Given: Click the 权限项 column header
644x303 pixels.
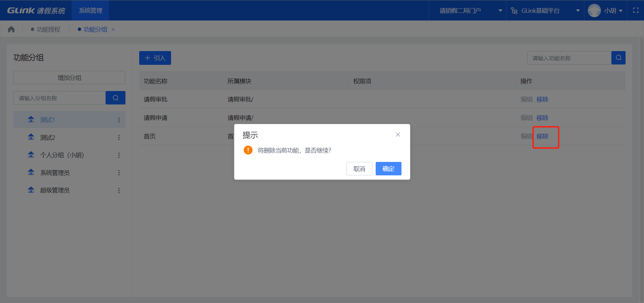Looking at the screenshot, I should click(362, 81).
